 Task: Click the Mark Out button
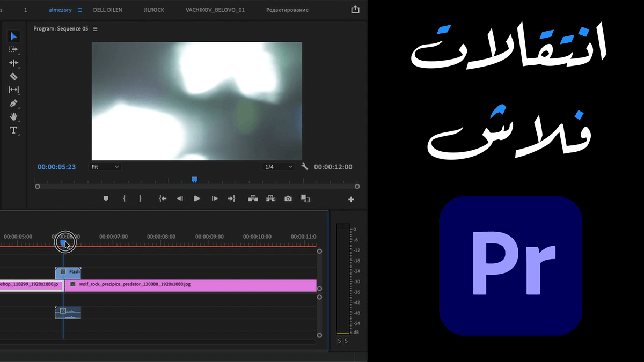[140, 198]
